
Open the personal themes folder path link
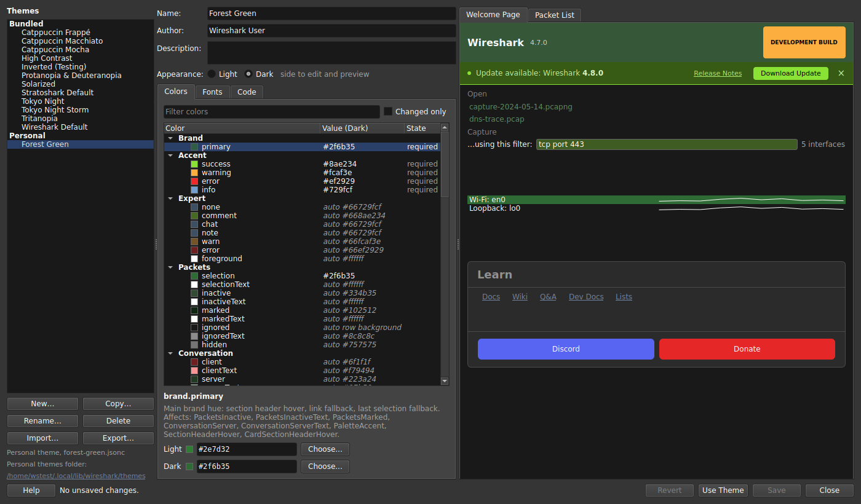(76, 476)
